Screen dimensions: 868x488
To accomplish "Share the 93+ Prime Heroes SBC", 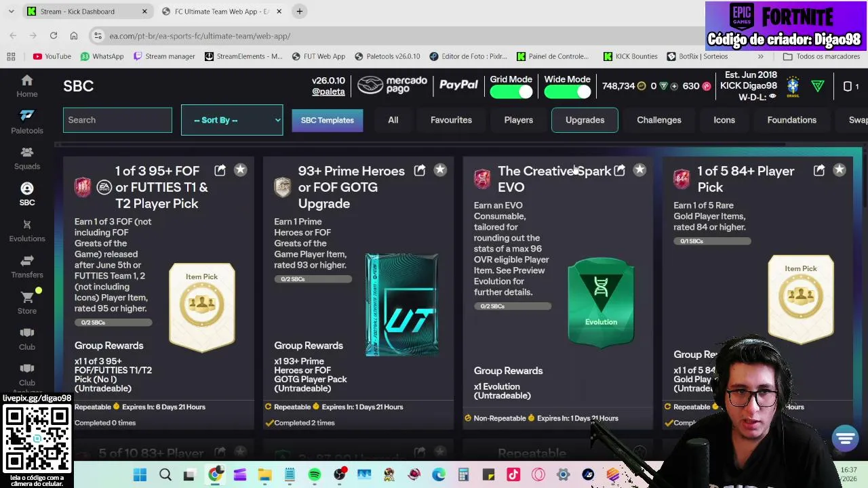I will (x=420, y=170).
